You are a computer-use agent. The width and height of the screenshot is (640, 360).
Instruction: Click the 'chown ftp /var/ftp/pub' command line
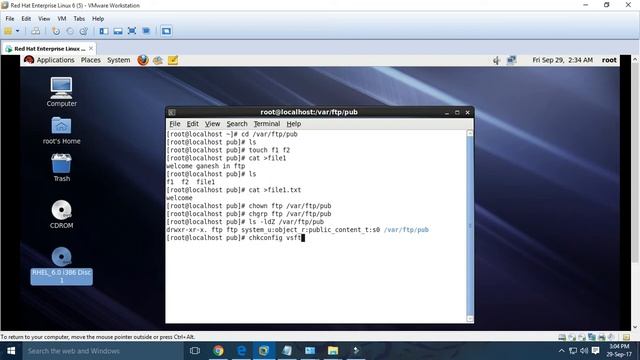[x=249, y=206]
